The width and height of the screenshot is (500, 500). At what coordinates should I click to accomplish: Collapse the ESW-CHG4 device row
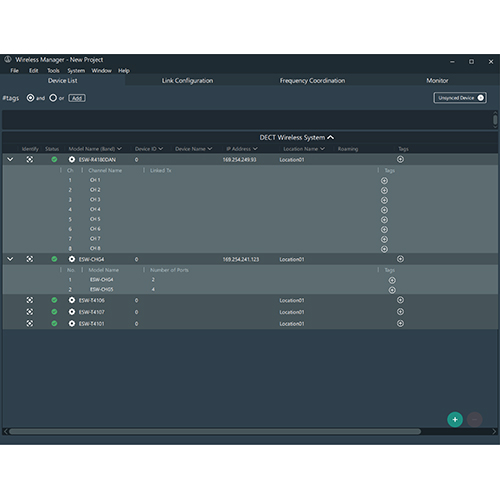pos(10,259)
